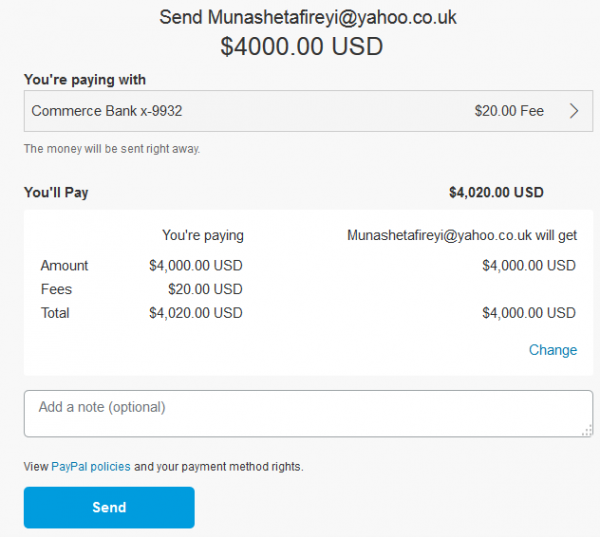Viewport: 600px width, 537px height.
Task: Click the You'll Pay label
Action: point(56,192)
